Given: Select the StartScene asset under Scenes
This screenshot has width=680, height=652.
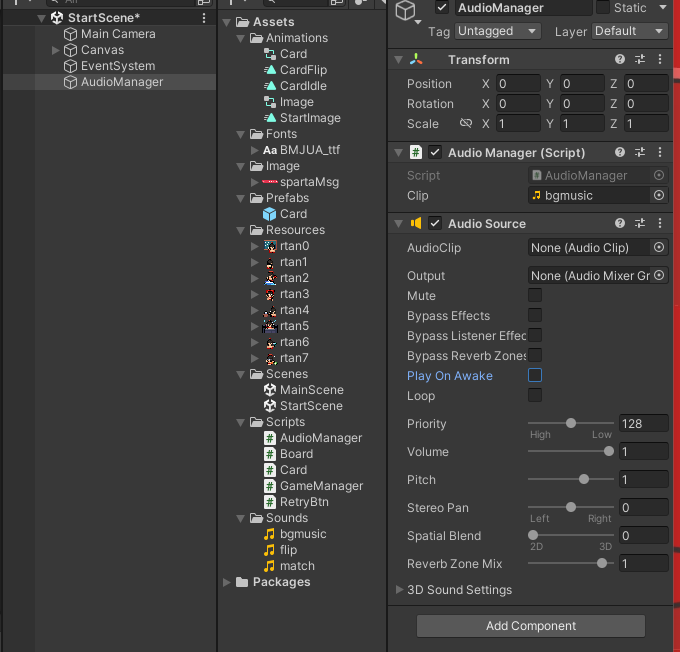Looking at the screenshot, I should [x=311, y=406].
